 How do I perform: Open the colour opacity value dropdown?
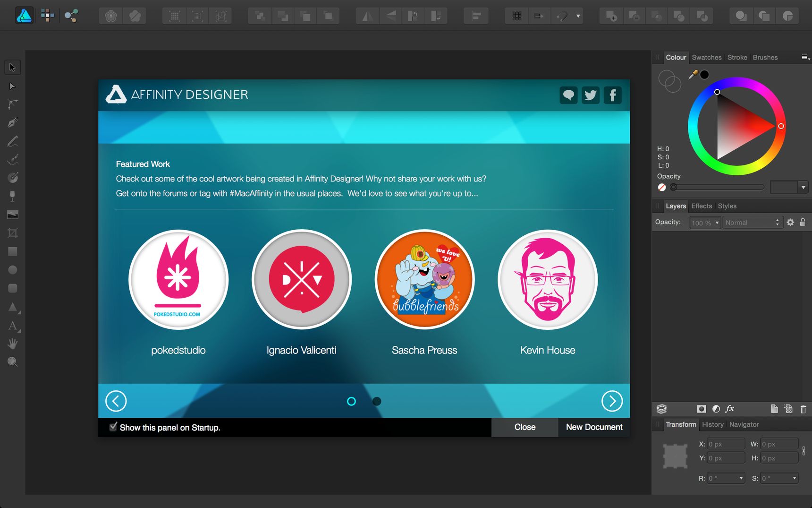point(803,188)
